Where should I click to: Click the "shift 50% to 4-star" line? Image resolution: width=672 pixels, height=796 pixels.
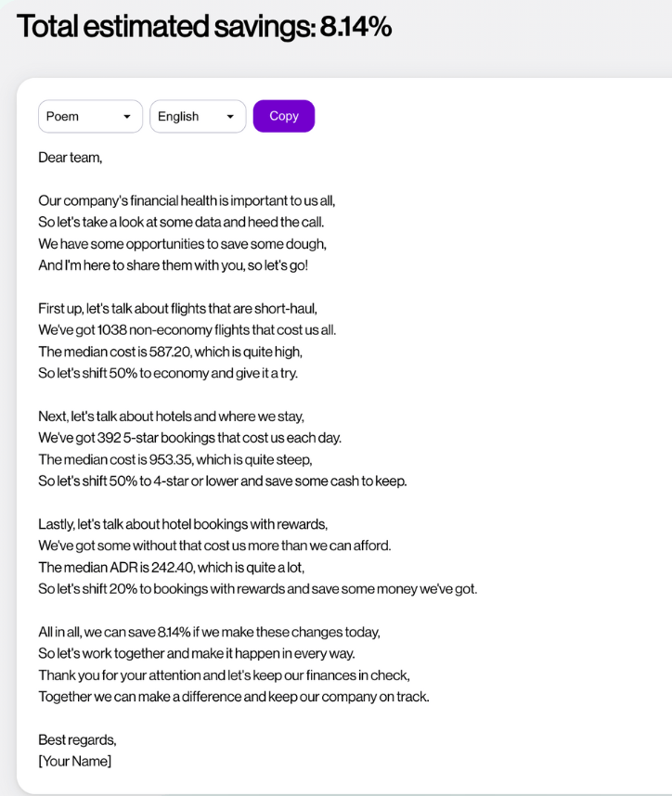(222, 481)
